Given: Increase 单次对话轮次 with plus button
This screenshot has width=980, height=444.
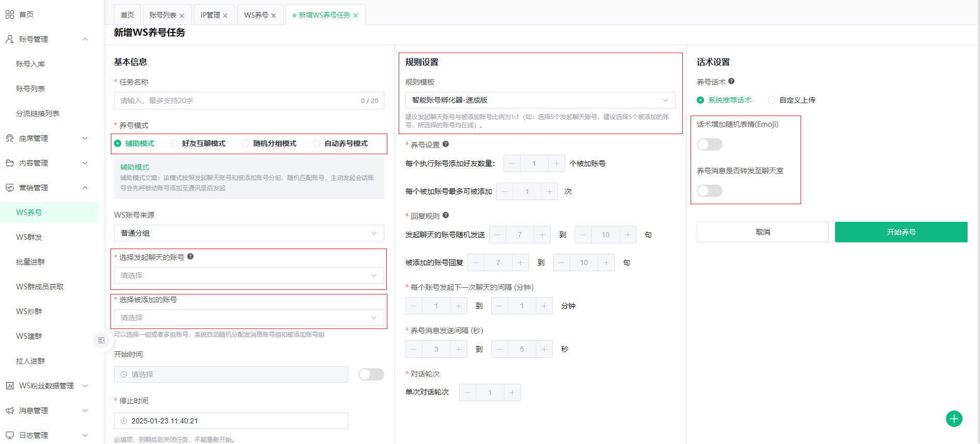Looking at the screenshot, I should (x=512, y=392).
